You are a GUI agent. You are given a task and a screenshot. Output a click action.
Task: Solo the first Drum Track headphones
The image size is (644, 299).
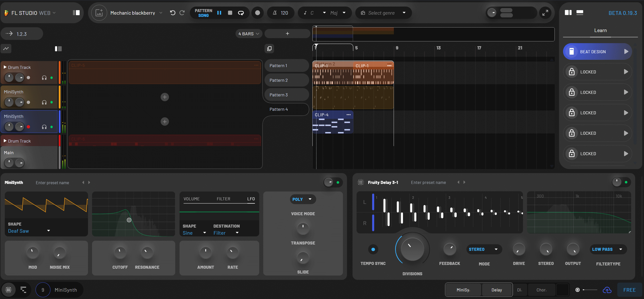click(44, 78)
